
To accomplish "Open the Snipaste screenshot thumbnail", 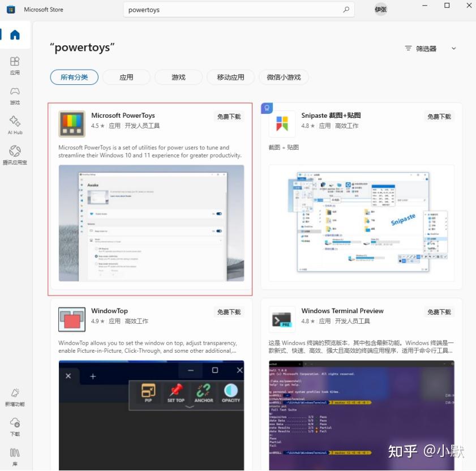I will (x=361, y=223).
